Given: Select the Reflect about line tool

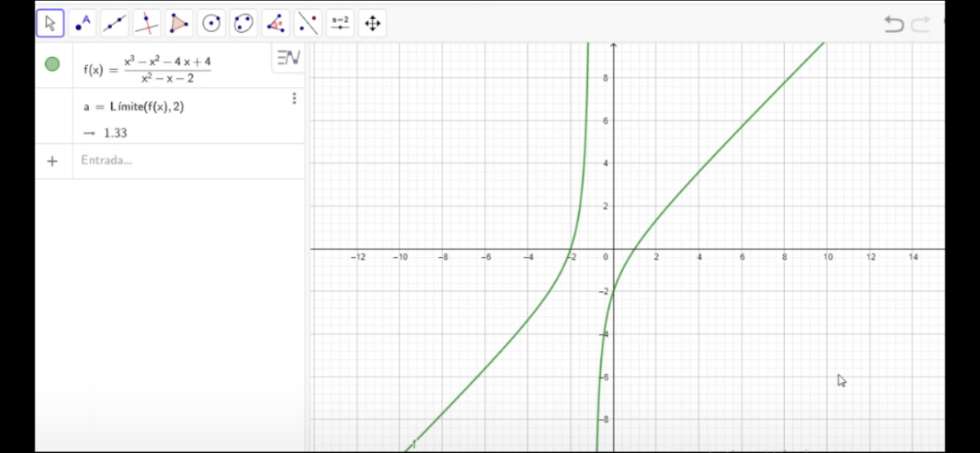Looking at the screenshot, I should tap(308, 24).
